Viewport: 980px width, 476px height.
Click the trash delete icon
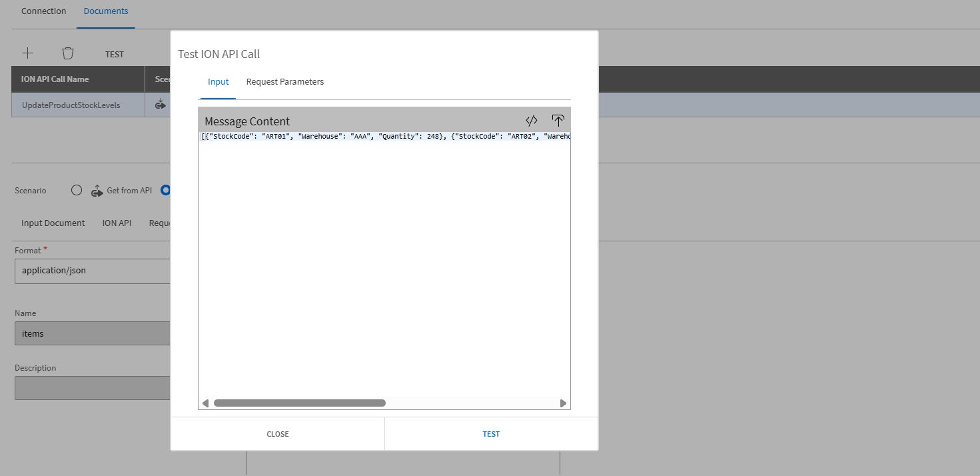click(68, 53)
